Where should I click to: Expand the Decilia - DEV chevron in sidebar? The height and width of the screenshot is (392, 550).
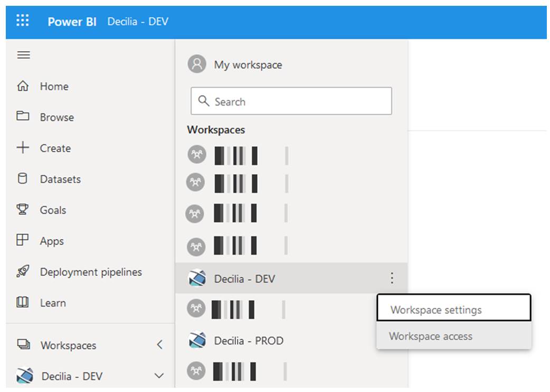[x=159, y=376]
